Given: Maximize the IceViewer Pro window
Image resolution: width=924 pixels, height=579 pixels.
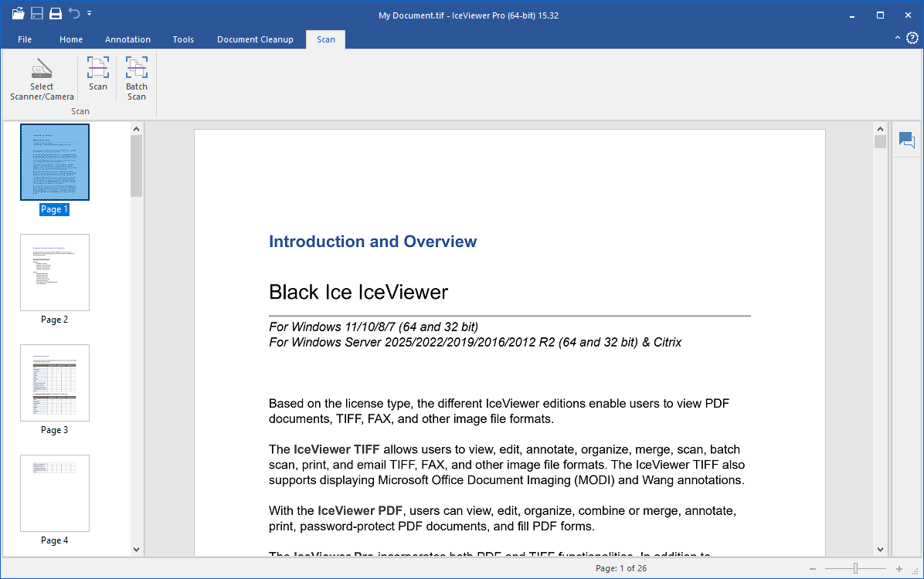Looking at the screenshot, I should point(880,15).
